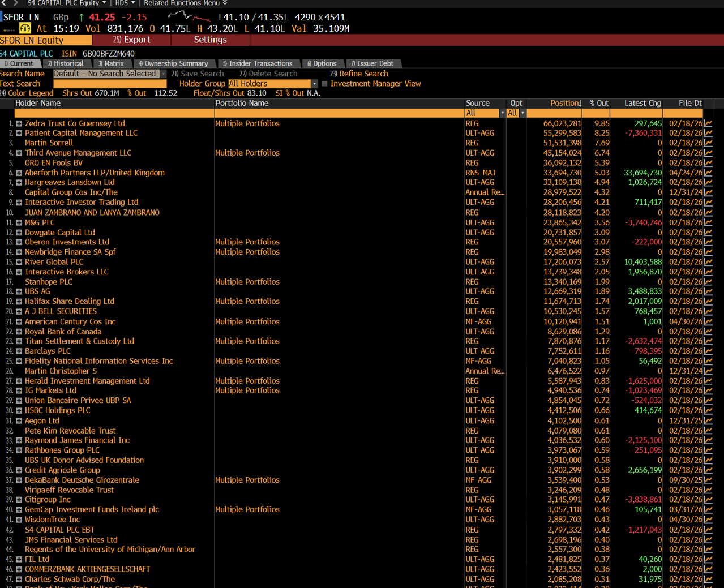Click Delete Search
724x588 pixels.
(x=268, y=74)
